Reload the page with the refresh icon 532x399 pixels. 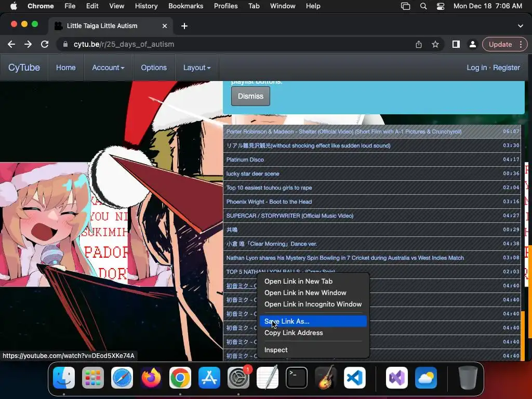coord(45,45)
